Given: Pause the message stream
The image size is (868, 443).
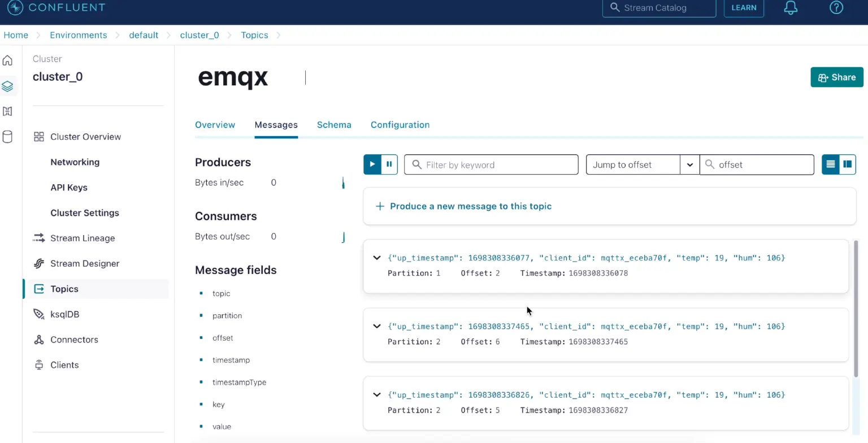Looking at the screenshot, I should (x=389, y=164).
